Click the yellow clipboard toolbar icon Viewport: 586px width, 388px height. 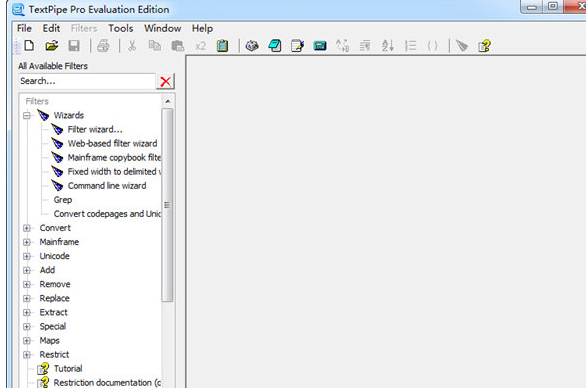(x=222, y=46)
